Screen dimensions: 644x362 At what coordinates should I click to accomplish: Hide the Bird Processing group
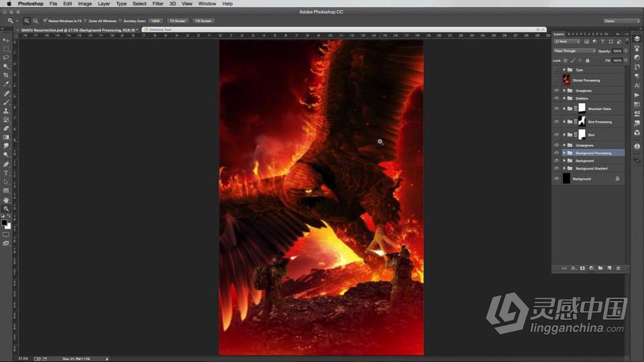556,121
